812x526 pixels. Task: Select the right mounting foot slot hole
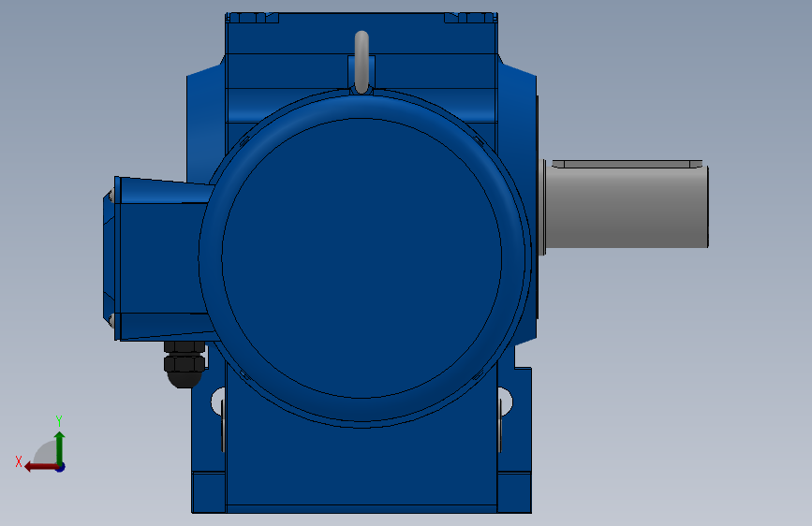pos(506,402)
